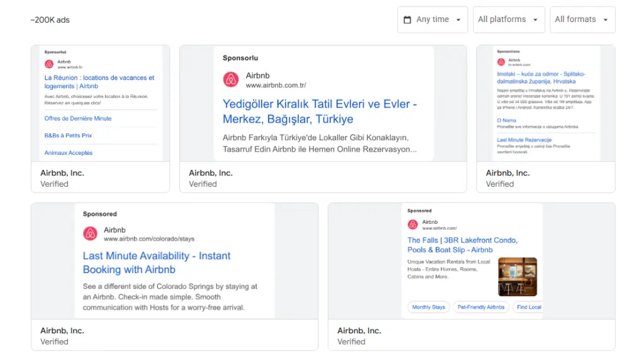Open Imotski kuće za odmor headline
This screenshot has width=644, height=356.
point(541,77)
